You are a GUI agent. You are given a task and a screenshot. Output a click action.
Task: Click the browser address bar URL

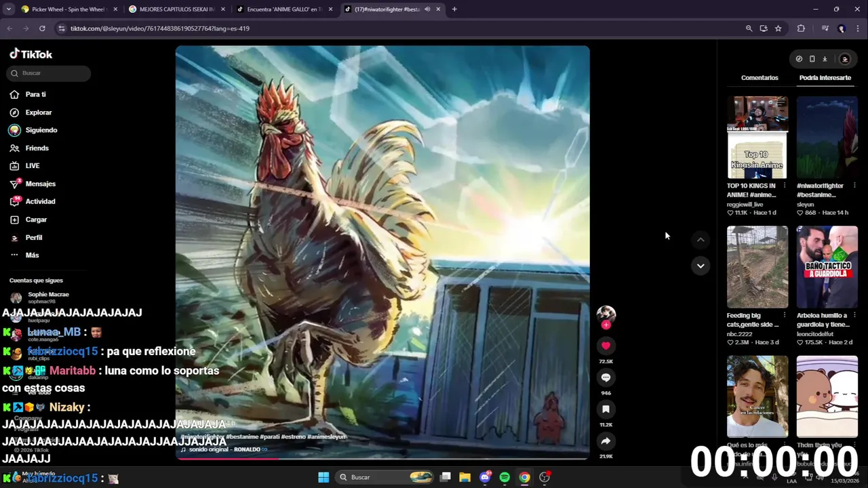[160, 28]
